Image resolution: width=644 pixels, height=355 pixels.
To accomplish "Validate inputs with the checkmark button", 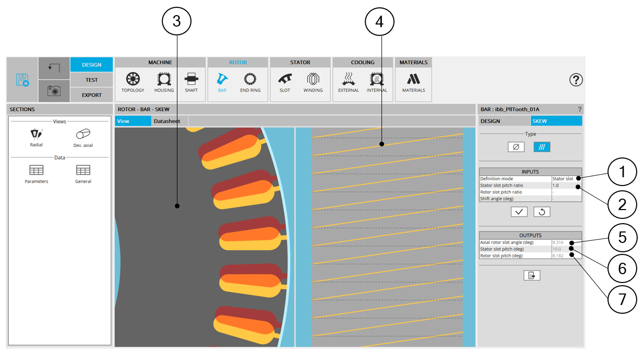I will click(519, 212).
